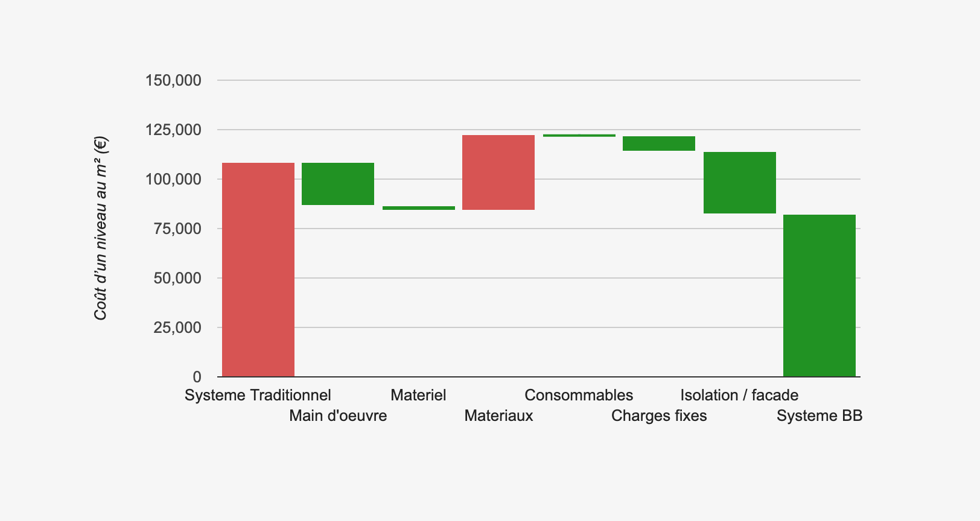Click the thin green Consommables bar
Image resolution: width=980 pixels, height=521 pixels.
[579, 136]
